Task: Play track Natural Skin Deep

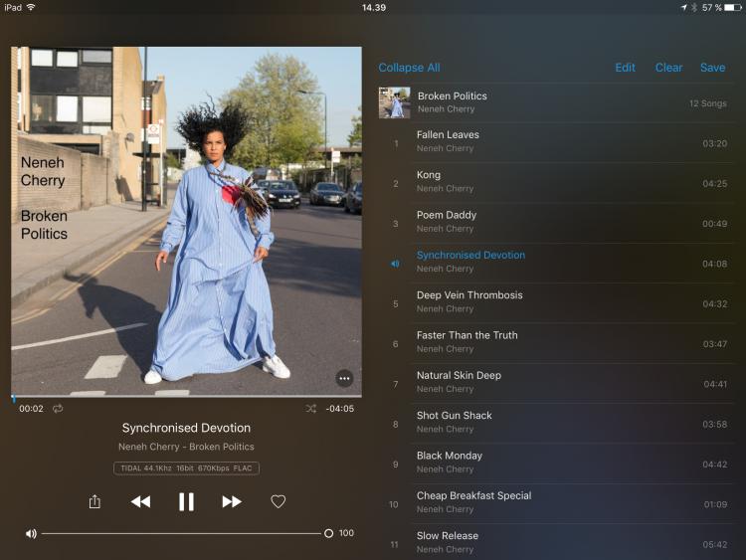Action: point(556,383)
